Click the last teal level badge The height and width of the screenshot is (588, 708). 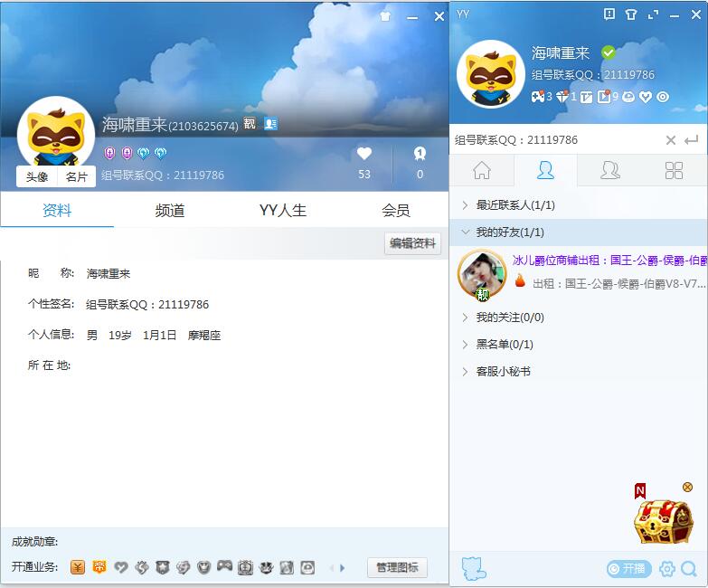point(160,153)
